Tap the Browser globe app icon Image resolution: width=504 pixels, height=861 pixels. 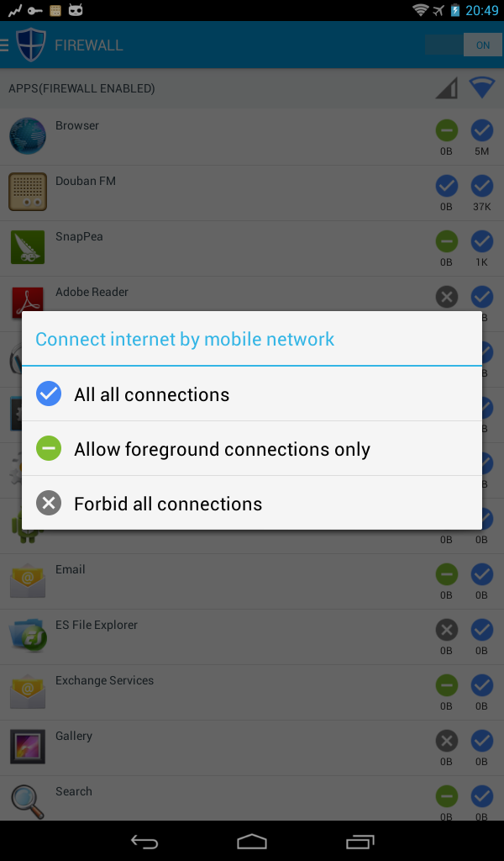[x=28, y=135]
